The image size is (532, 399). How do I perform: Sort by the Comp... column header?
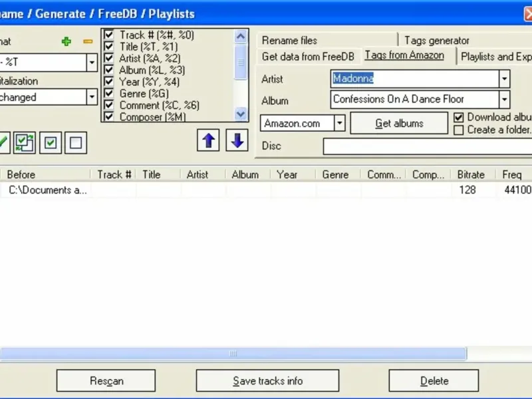(428, 175)
